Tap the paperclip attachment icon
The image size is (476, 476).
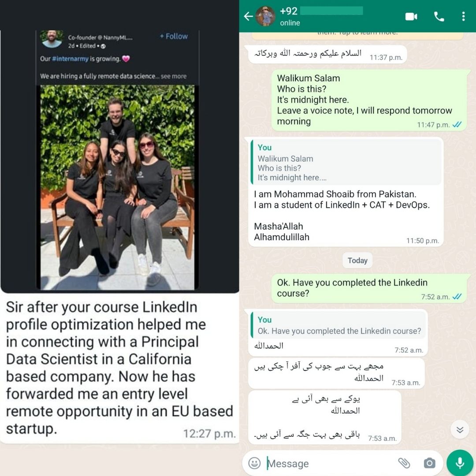(x=404, y=463)
